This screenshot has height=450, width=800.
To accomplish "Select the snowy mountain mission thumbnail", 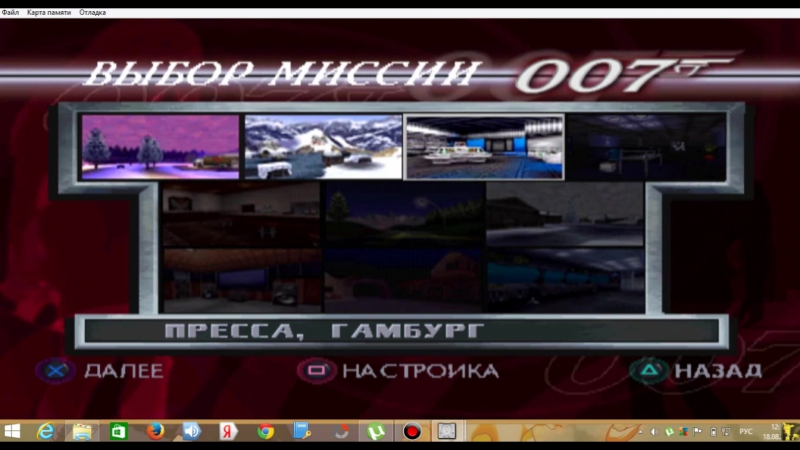I will (x=323, y=147).
